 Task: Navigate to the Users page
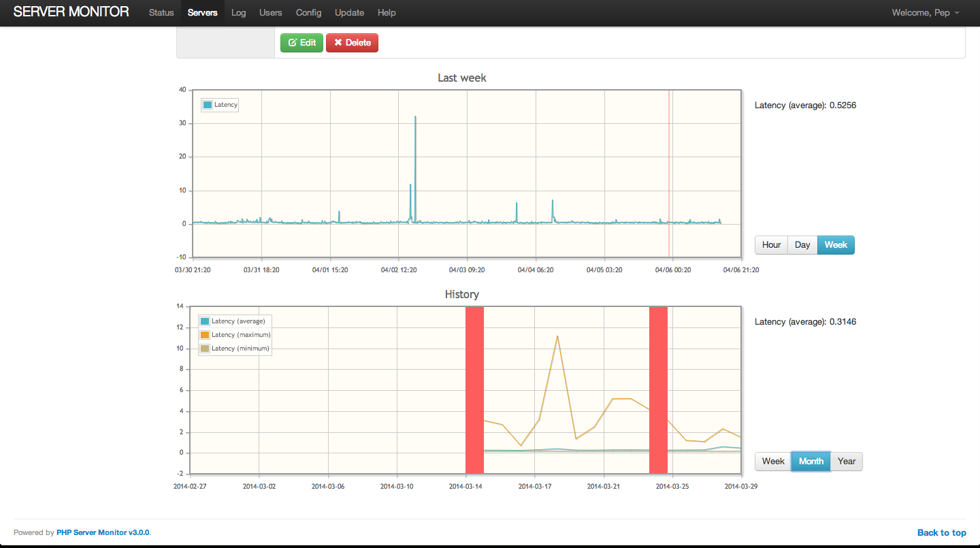[271, 13]
